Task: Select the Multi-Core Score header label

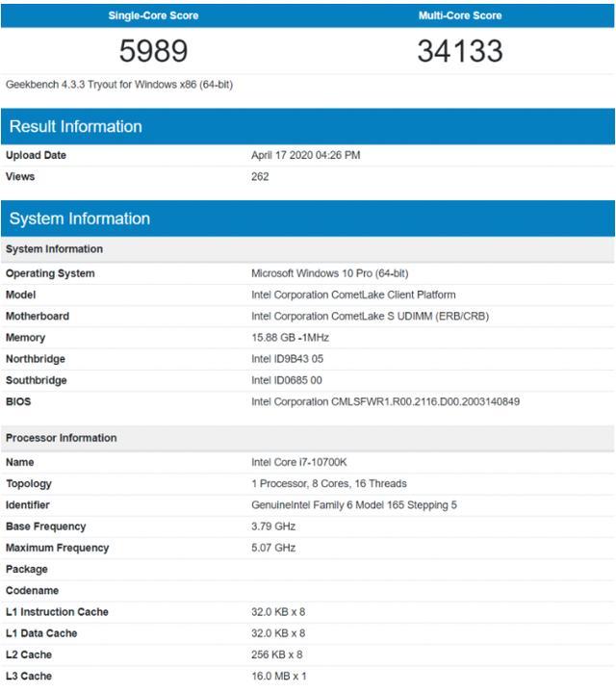Action: [x=460, y=15]
